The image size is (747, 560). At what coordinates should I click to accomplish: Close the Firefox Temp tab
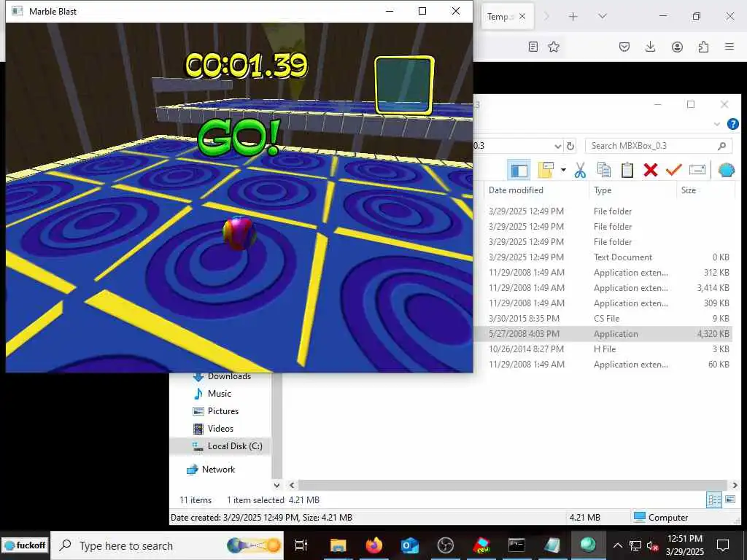522,16
